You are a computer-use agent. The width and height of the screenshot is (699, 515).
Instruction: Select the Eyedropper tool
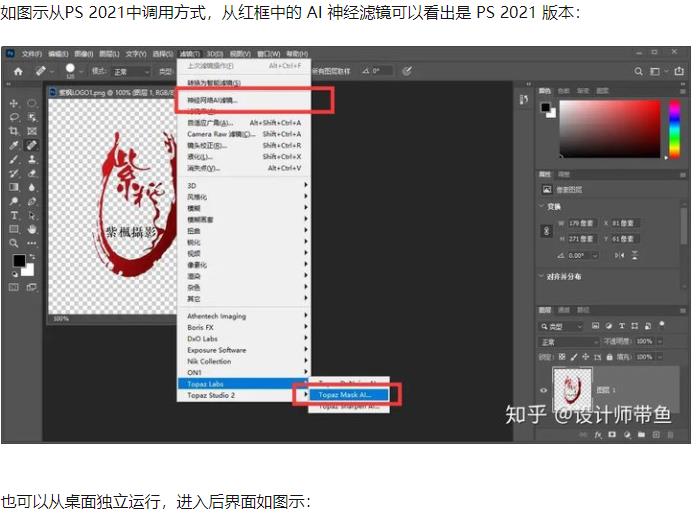pos(14,145)
